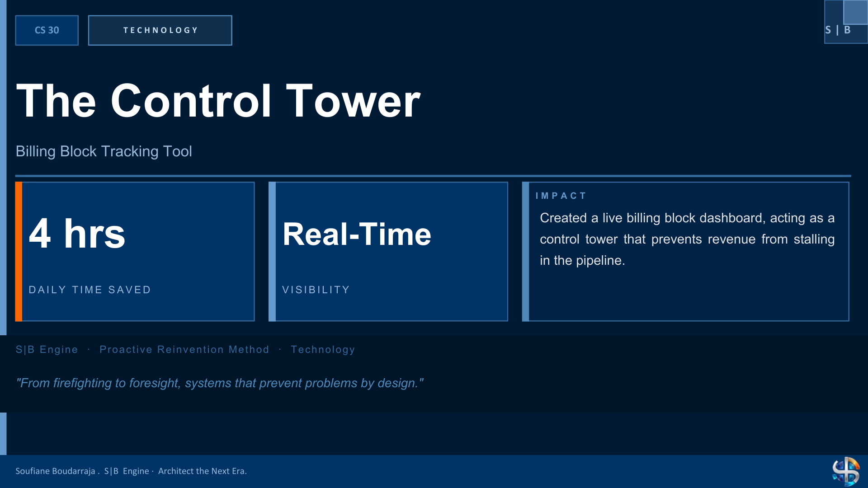Select 'The Control Tower' title

(218, 101)
